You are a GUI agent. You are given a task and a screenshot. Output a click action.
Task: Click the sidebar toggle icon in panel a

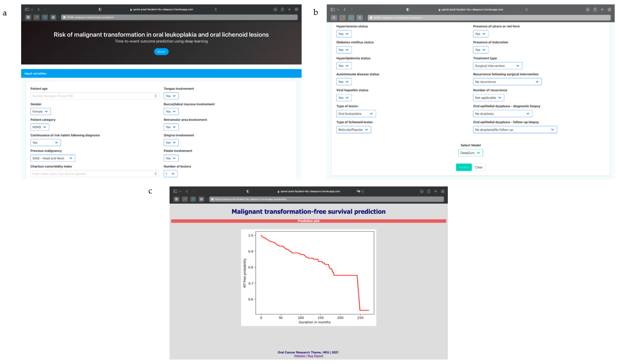tap(27, 9)
